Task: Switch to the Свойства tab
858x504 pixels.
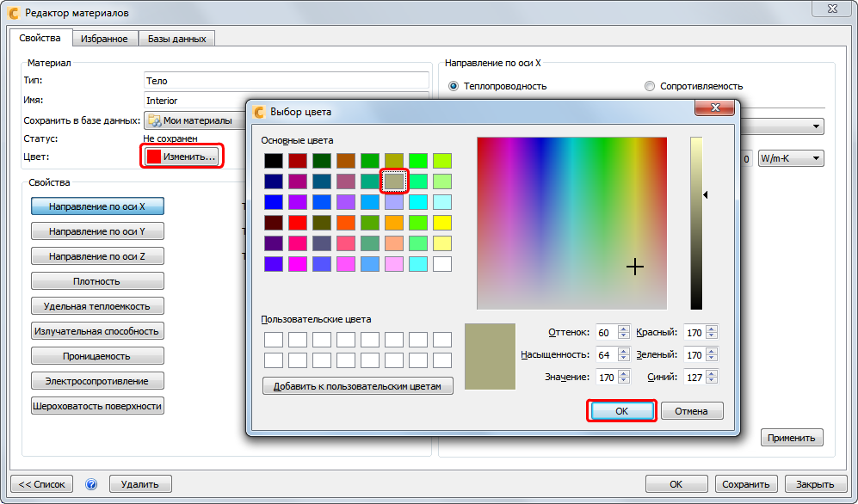Action: click(40, 38)
